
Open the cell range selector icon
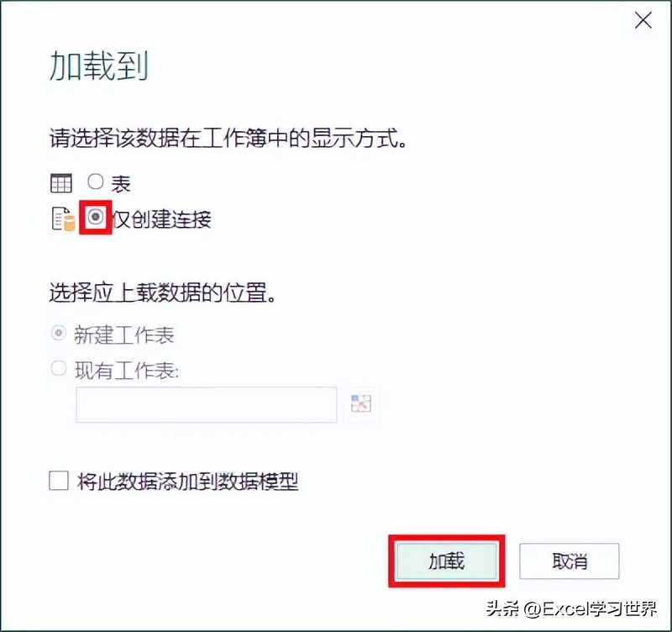361,403
